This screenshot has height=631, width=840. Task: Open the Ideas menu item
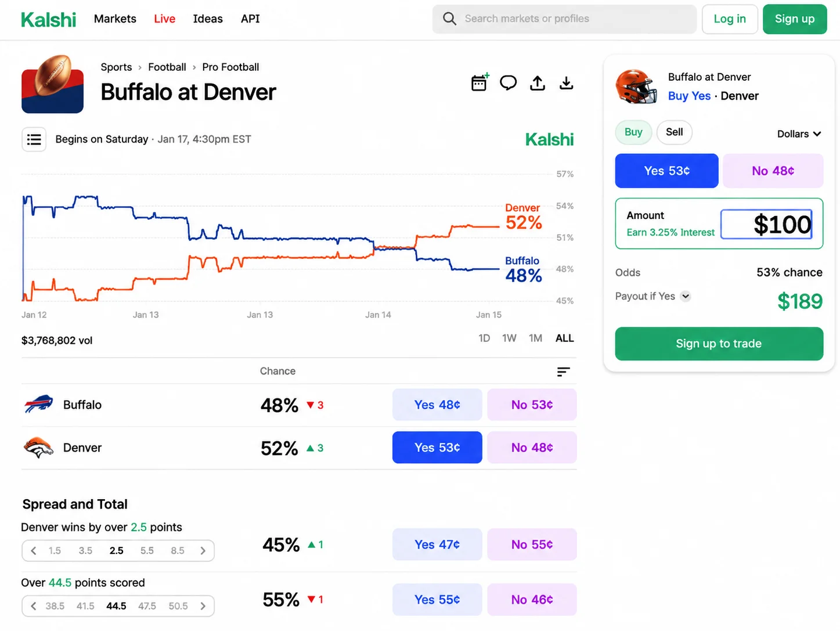tap(208, 19)
